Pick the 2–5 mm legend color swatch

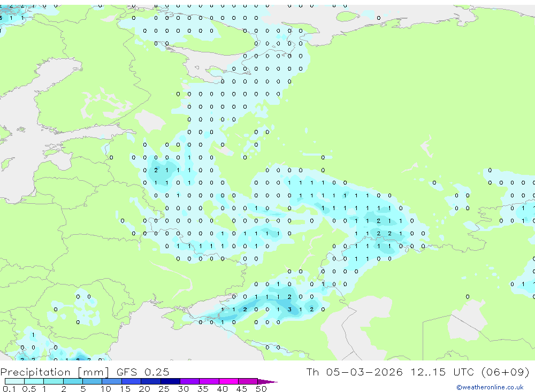[x=73, y=381]
